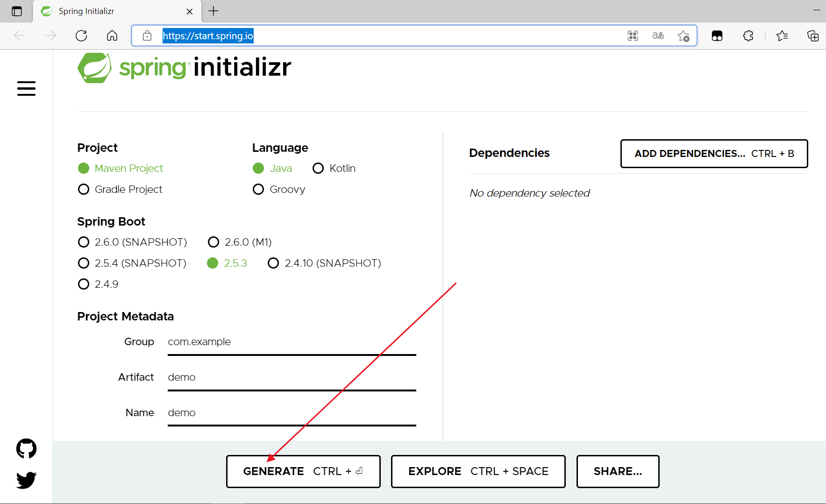This screenshot has width=826, height=504.
Task: Click the Spring Initializr logo
Action: [x=184, y=68]
